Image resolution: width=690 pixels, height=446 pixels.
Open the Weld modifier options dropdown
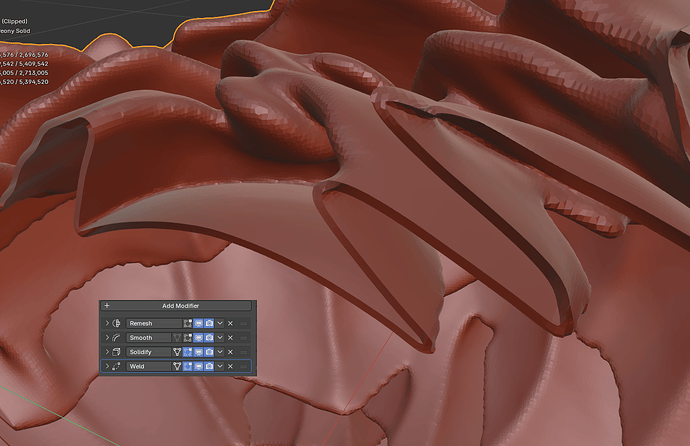pyautogui.click(x=220, y=366)
